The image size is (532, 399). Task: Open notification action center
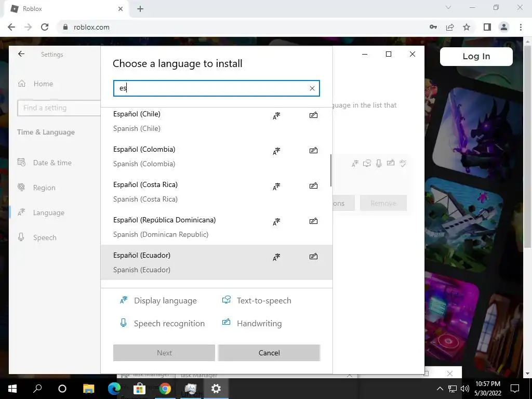[x=515, y=389]
